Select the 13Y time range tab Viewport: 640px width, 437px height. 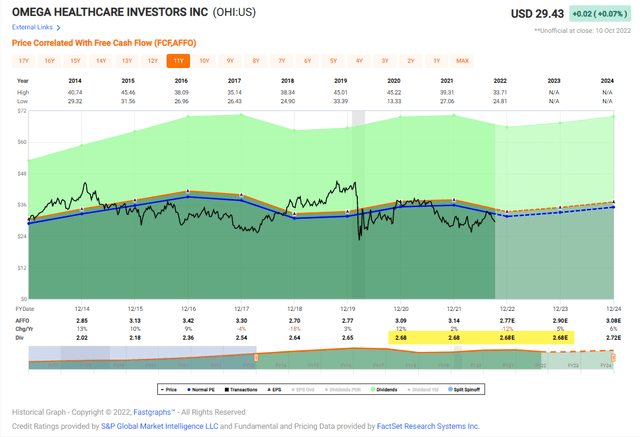coord(127,61)
